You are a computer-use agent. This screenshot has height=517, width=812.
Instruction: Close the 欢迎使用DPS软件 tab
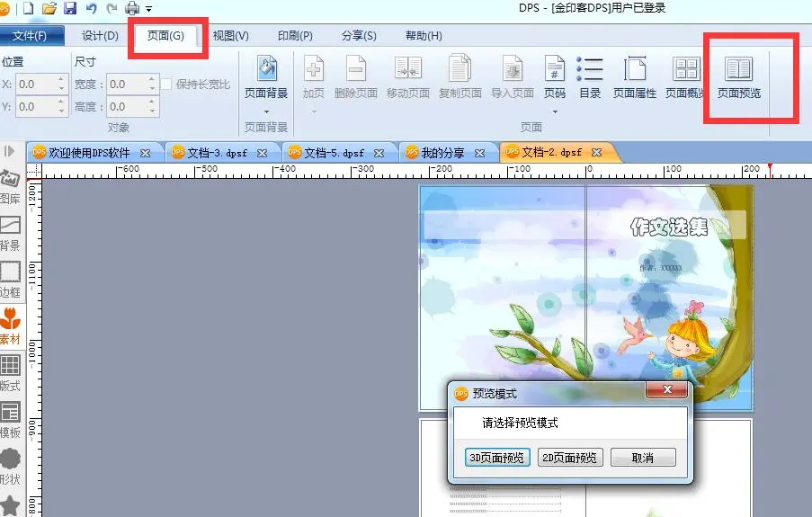(x=145, y=154)
